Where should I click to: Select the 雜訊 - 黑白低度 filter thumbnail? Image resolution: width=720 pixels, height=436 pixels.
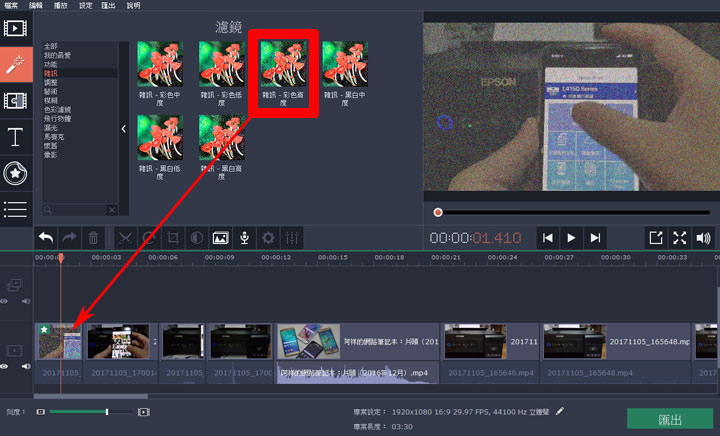[160, 138]
